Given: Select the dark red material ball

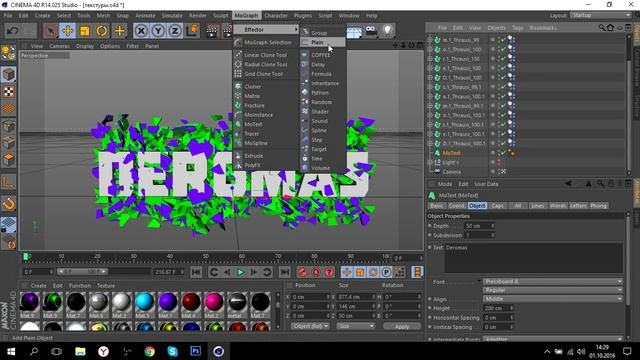Looking at the screenshot, I should (191, 302).
